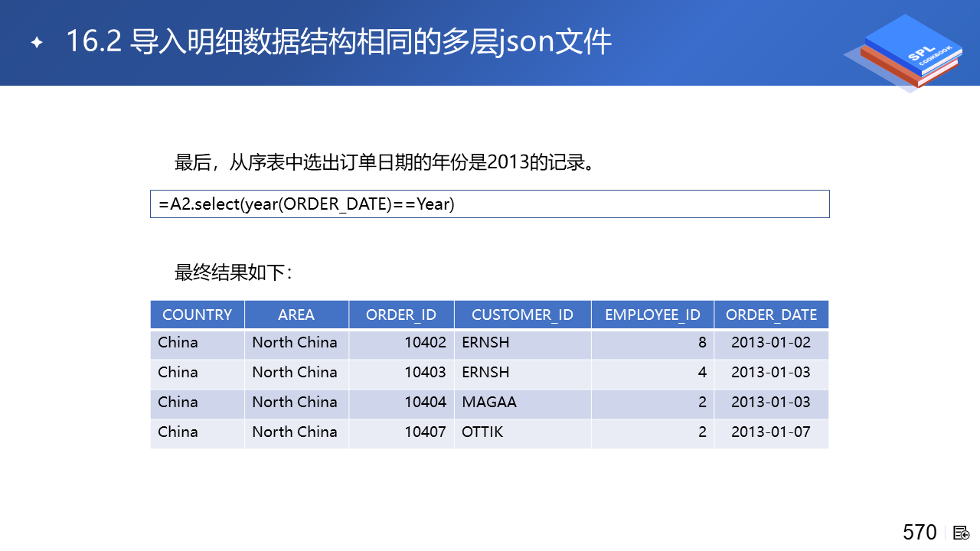Image resolution: width=980 pixels, height=551 pixels.
Task: Click North China in the MAGAA row
Action: click(x=295, y=402)
